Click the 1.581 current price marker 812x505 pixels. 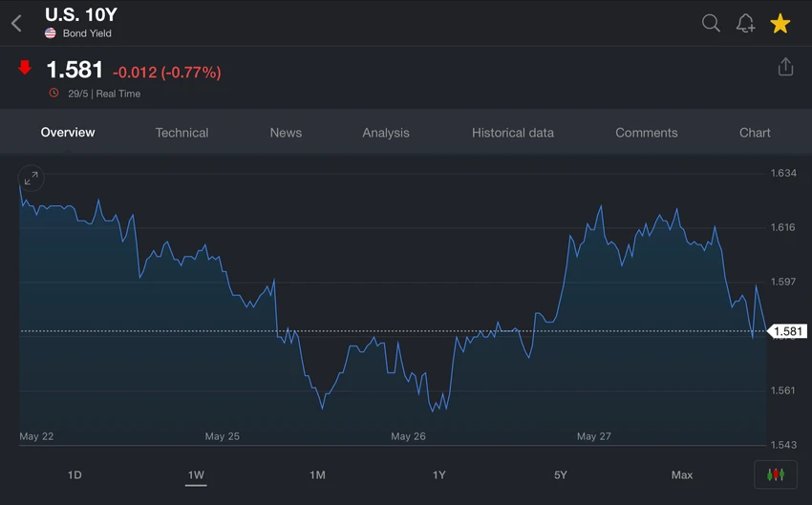point(787,331)
